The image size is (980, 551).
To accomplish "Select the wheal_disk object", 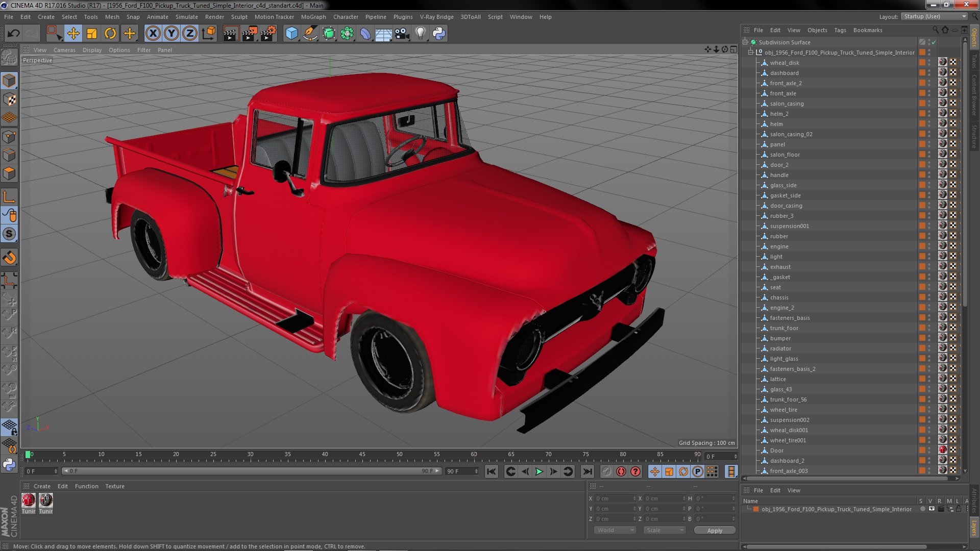I will click(x=785, y=63).
